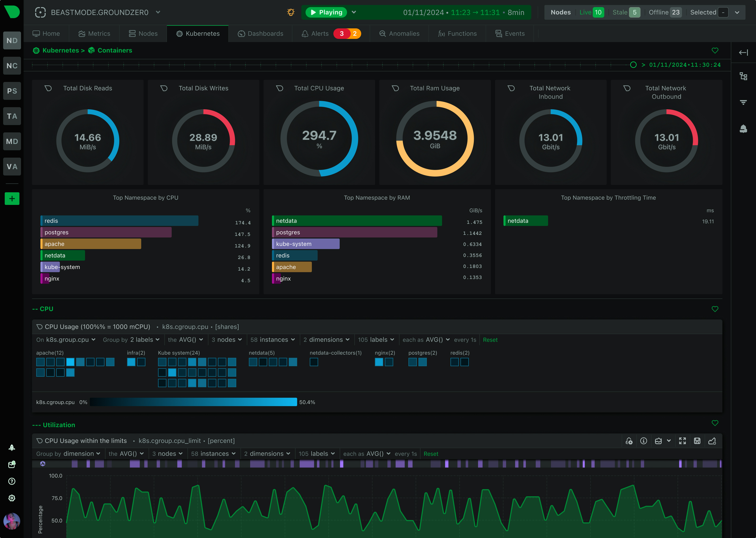Select the netdata bar in Top Namespace by Throttling Time

tap(525, 221)
